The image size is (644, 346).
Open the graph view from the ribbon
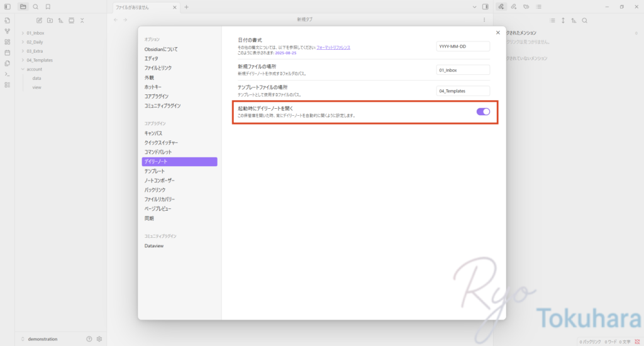[x=7, y=31]
